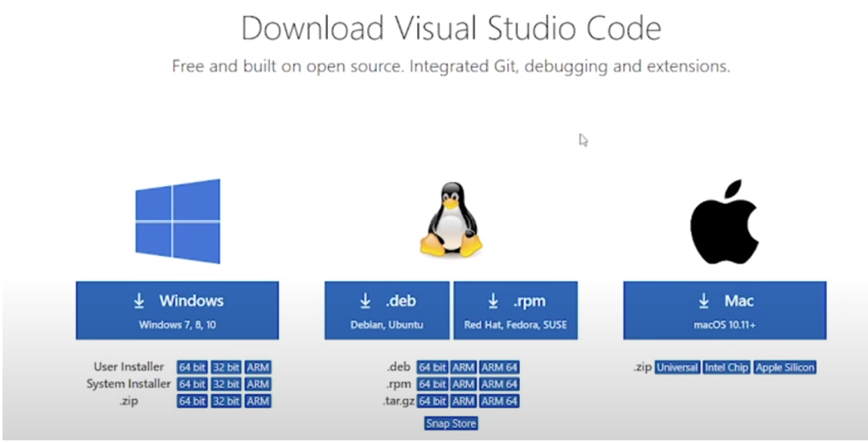The image size is (868, 442).
Task: Pick the Linux .deb ARM 64 link
Action: (500, 367)
